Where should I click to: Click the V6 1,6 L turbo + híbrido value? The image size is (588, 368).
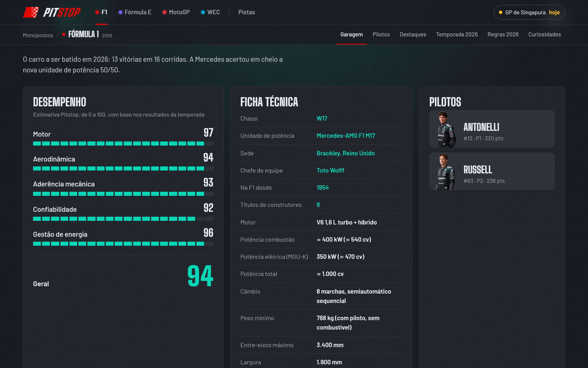point(346,222)
